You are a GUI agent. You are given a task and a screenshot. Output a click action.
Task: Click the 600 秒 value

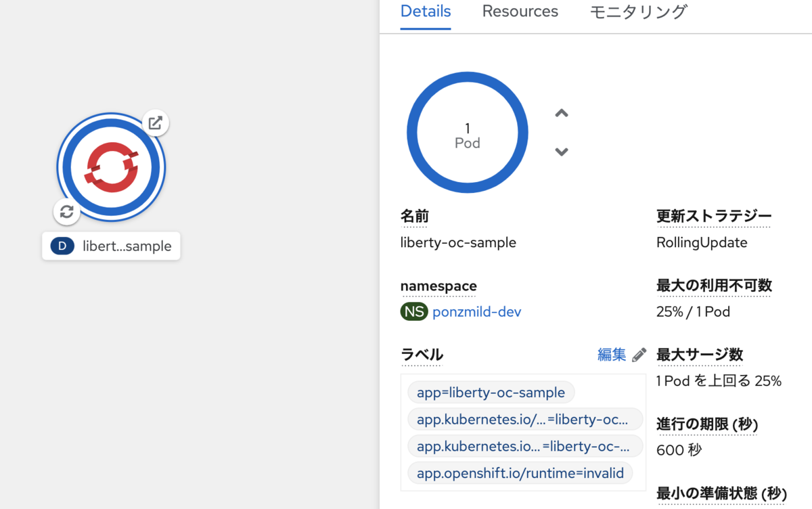click(x=679, y=450)
